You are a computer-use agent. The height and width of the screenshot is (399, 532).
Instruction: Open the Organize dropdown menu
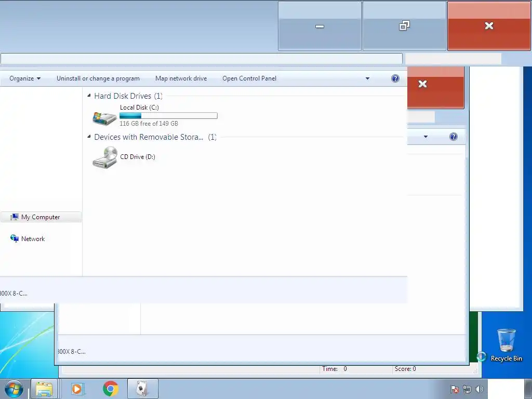tap(25, 78)
